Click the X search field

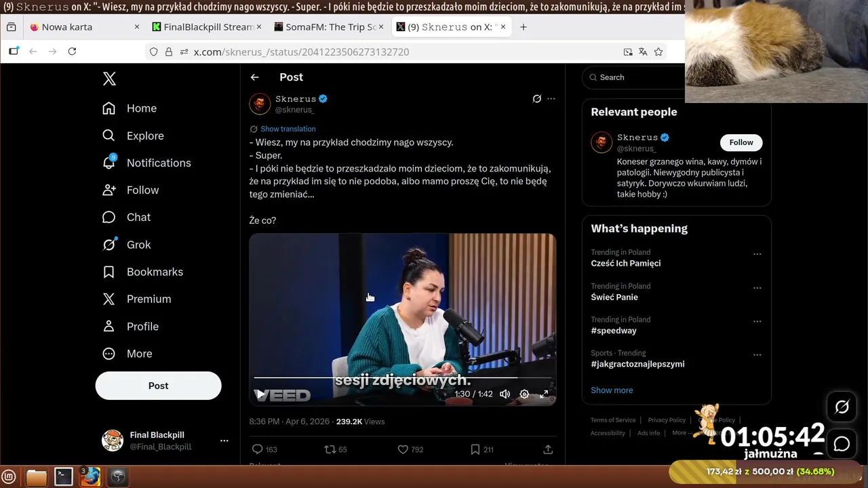click(x=637, y=77)
